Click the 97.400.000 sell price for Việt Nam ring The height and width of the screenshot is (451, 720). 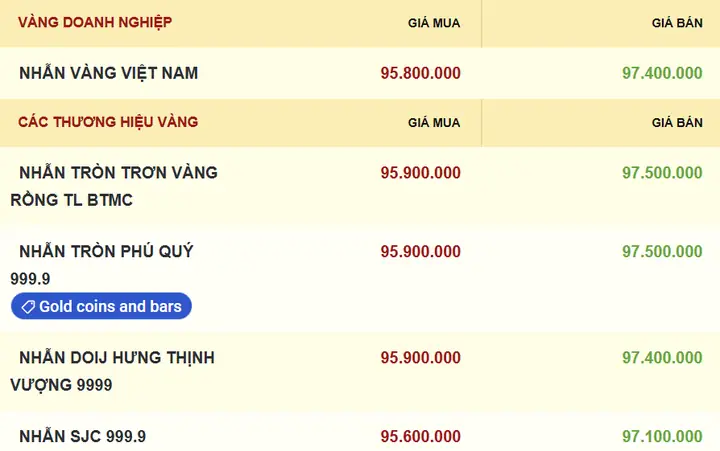(662, 73)
